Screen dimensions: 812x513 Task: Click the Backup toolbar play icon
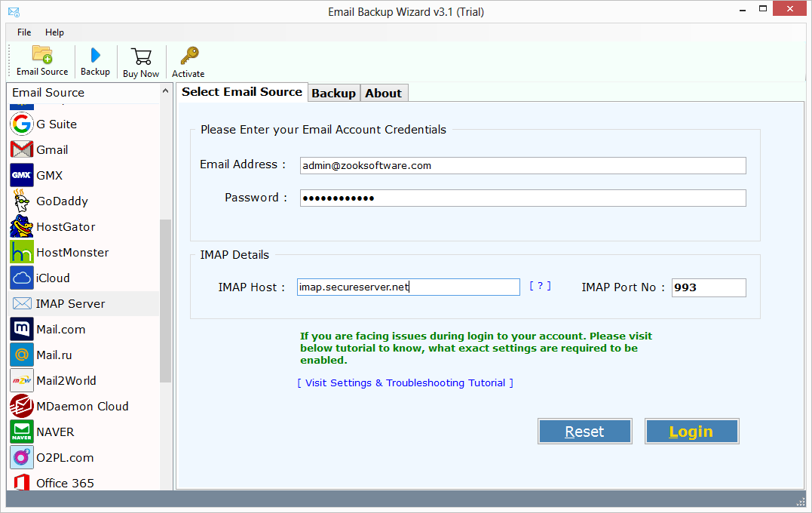click(x=95, y=55)
